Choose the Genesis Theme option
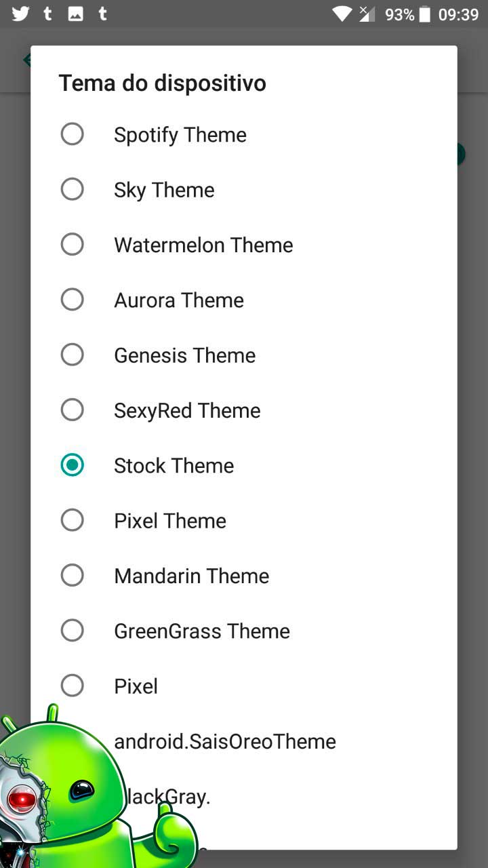The image size is (488, 868). coord(244,355)
